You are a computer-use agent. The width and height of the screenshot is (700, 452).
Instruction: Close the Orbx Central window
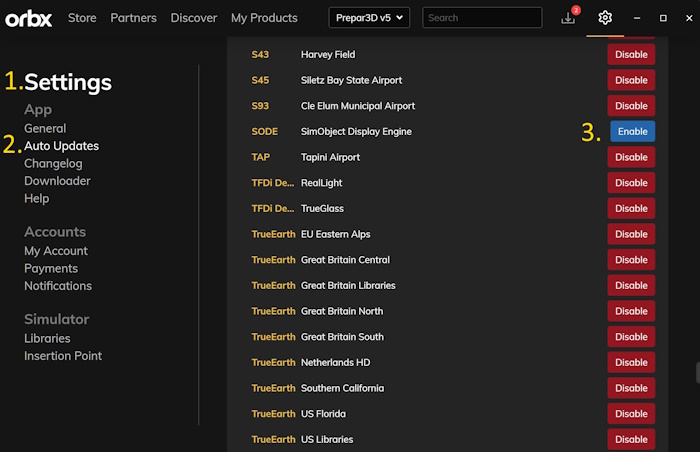coord(689,18)
